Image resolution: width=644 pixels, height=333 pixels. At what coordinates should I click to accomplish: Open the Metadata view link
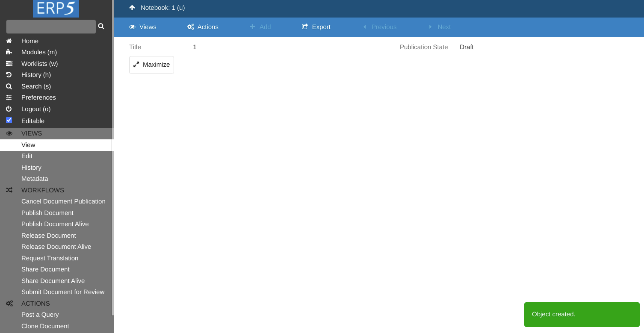pos(35,179)
